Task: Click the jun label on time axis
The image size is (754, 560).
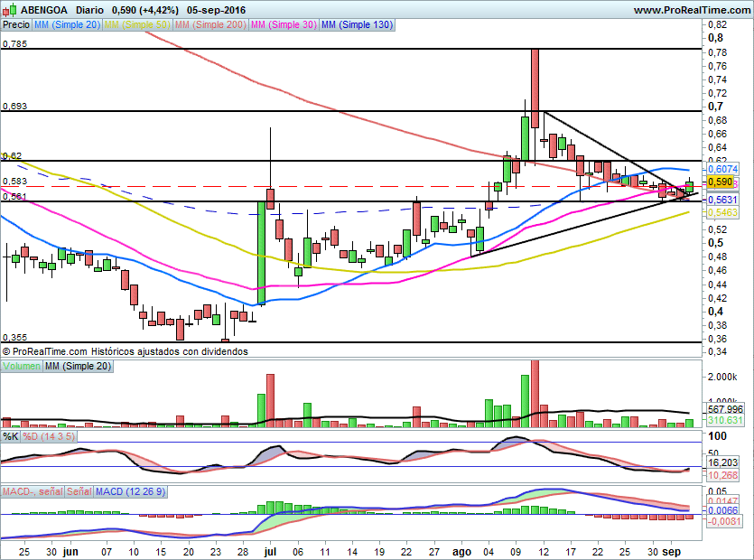Action: (x=70, y=552)
